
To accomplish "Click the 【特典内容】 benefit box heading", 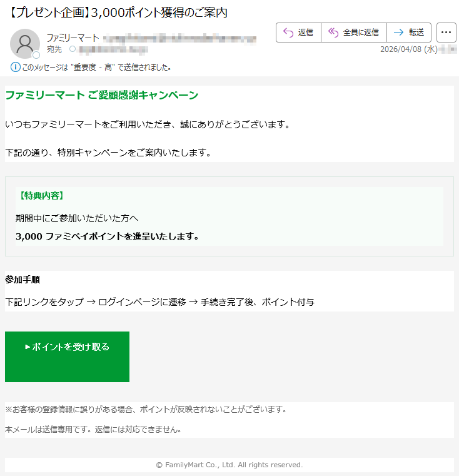I will pyautogui.click(x=42, y=196).
